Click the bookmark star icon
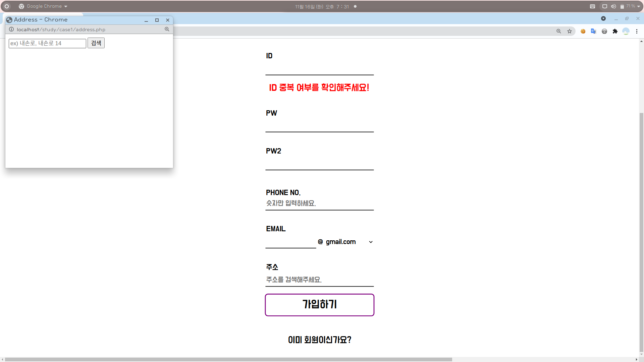644x362 pixels. pos(570,31)
